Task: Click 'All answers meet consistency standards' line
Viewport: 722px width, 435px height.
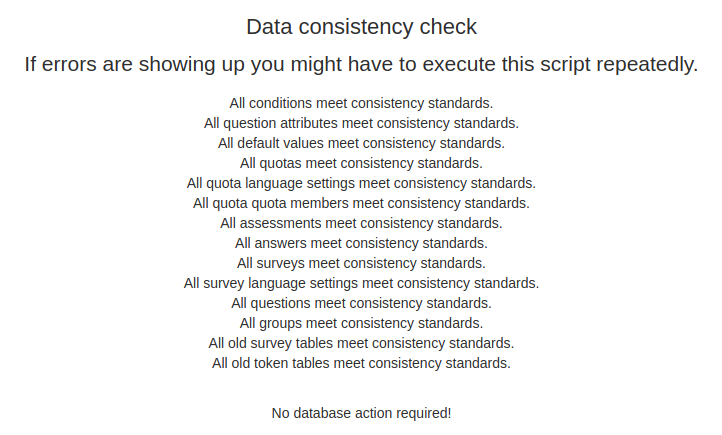Action: pyautogui.click(x=361, y=243)
